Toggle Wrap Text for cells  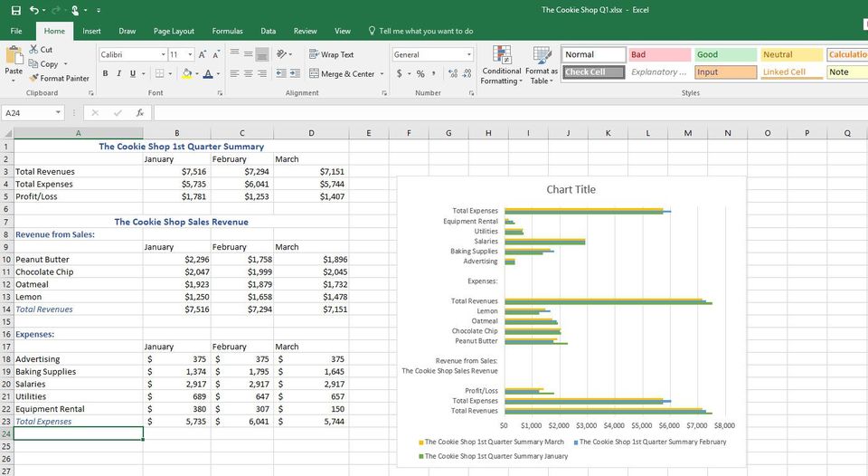331,54
